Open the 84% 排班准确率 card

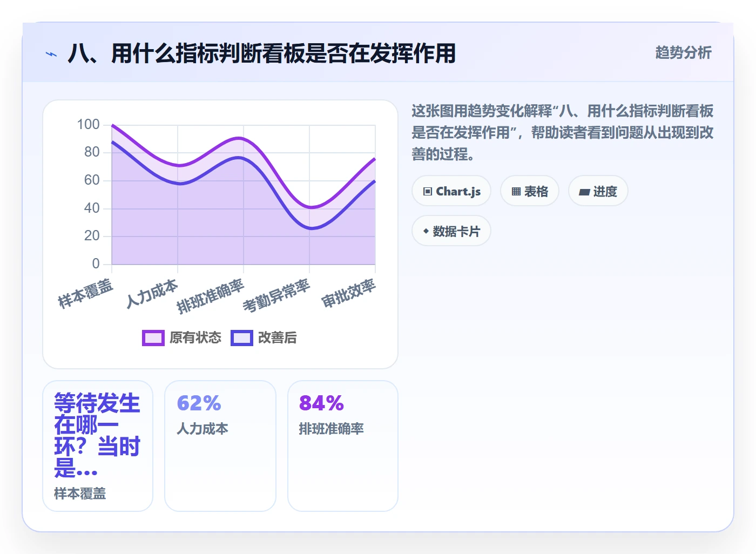coord(343,446)
